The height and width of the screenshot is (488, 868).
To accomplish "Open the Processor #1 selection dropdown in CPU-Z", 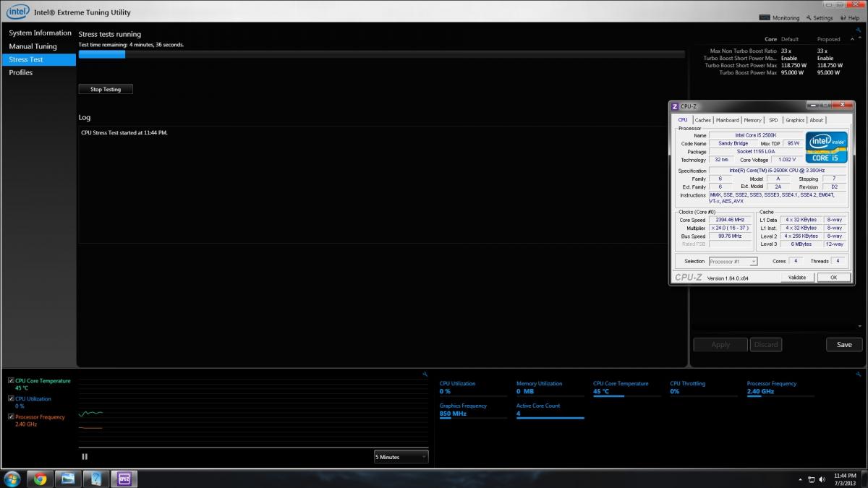I will click(x=733, y=261).
